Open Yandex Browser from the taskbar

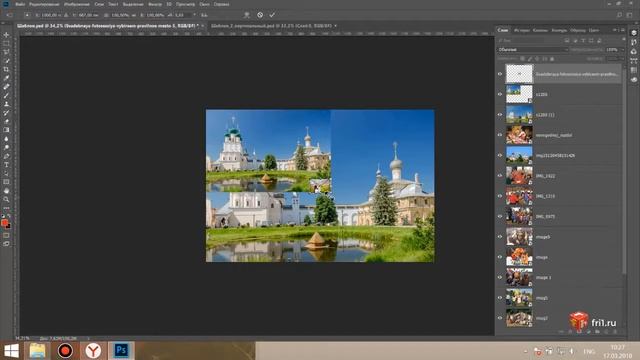tap(93, 351)
